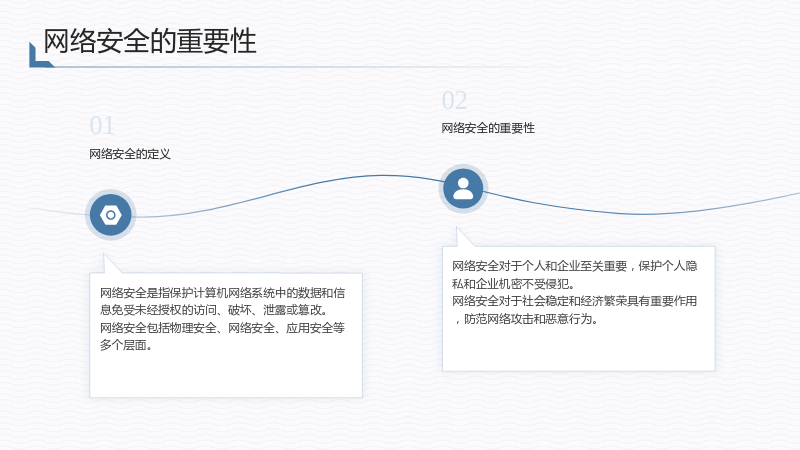Click the line 网络安全包括物理安全、网络安全、应用安全等

click(x=222, y=328)
